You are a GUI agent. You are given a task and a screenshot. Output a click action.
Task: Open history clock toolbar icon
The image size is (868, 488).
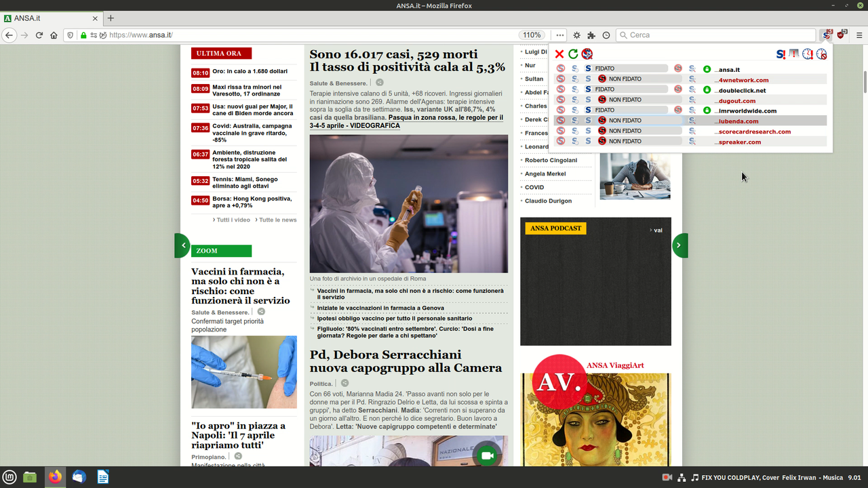click(x=606, y=35)
